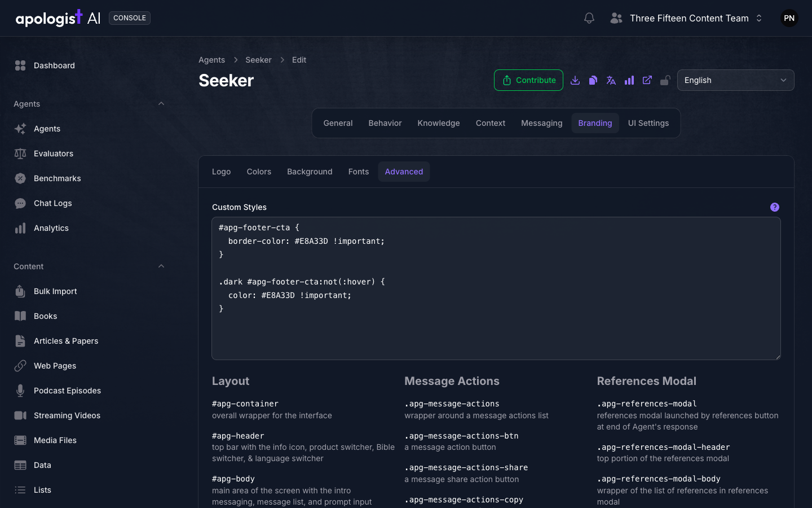Open the Fonts sub-tab
Viewport: 812px width, 508px height.
pos(359,172)
